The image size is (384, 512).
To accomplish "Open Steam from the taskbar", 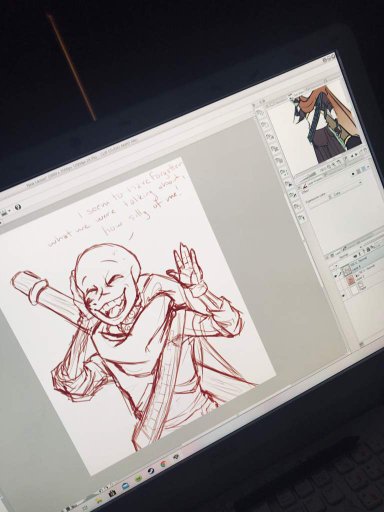I will pyautogui.click(x=151, y=471).
